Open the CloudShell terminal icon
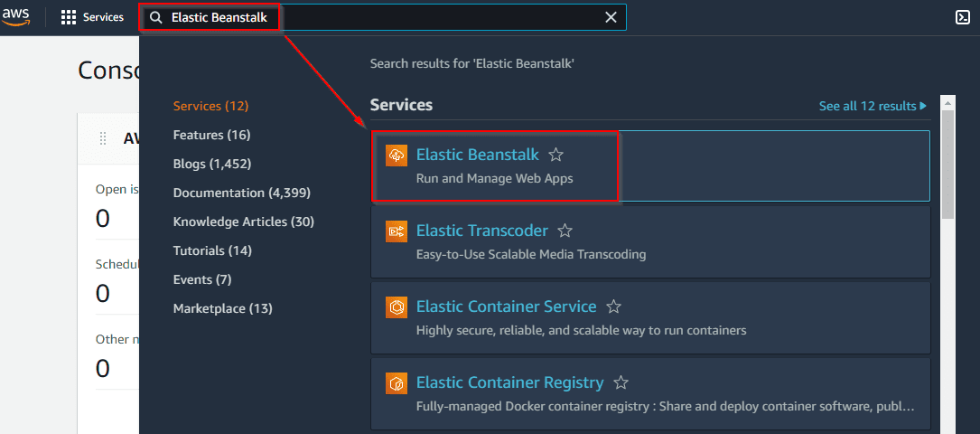The image size is (980, 434). [x=963, y=17]
